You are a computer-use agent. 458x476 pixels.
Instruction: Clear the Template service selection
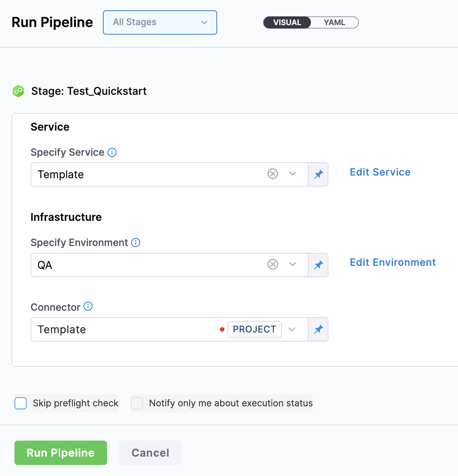click(x=273, y=174)
